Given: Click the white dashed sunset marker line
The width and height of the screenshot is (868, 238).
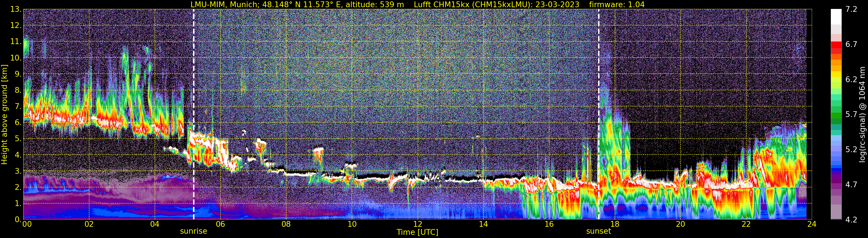Looking at the screenshot, I should (599, 114).
